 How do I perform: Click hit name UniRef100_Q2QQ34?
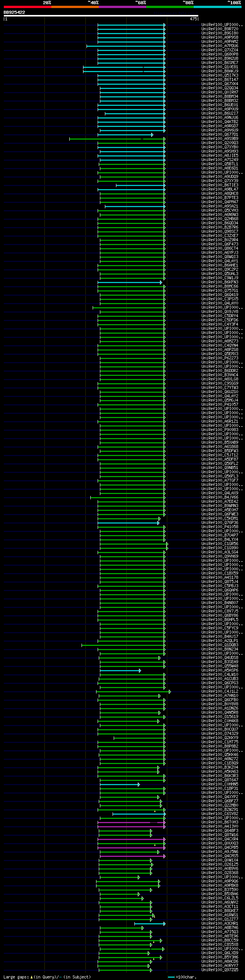[x=220, y=88]
